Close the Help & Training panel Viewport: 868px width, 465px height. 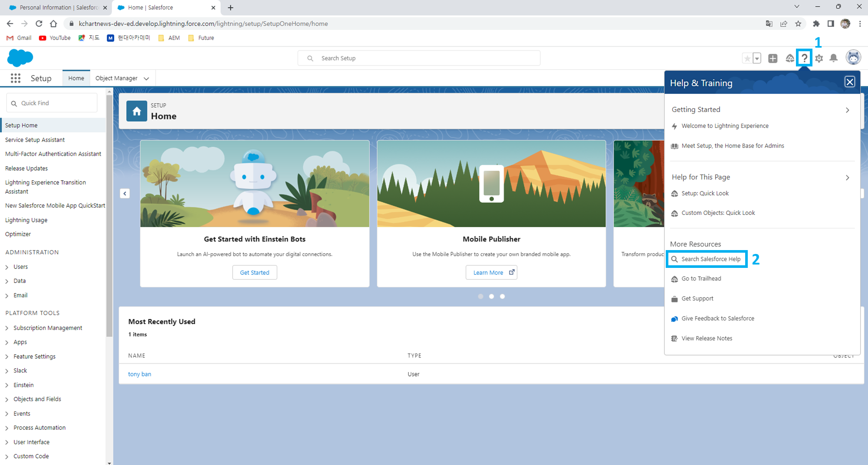tap(849, 82)
